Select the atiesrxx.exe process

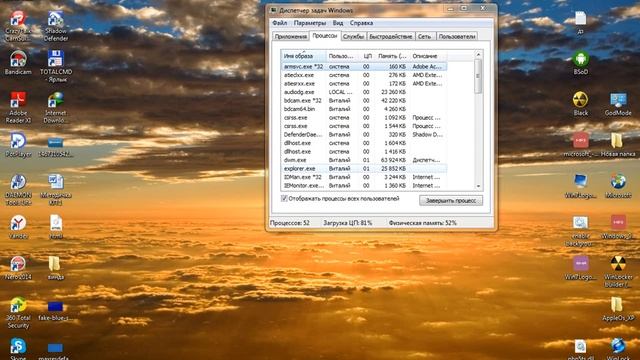[x=364, y=84]
